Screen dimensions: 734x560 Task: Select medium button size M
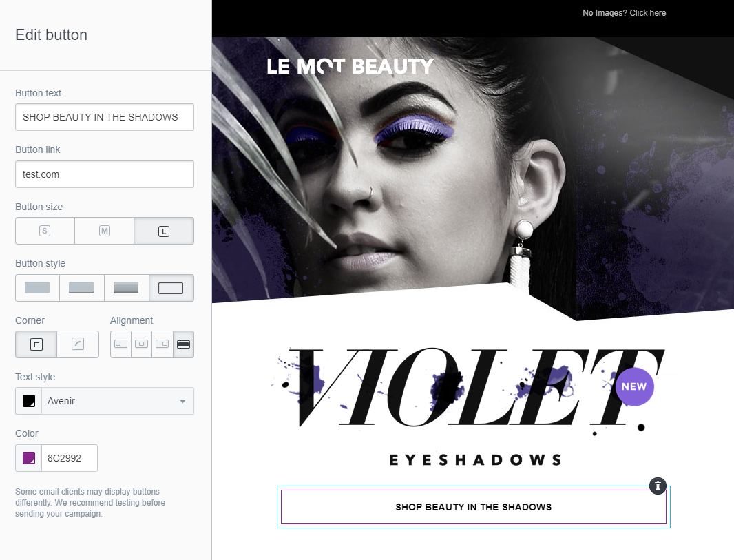(105, 231)
